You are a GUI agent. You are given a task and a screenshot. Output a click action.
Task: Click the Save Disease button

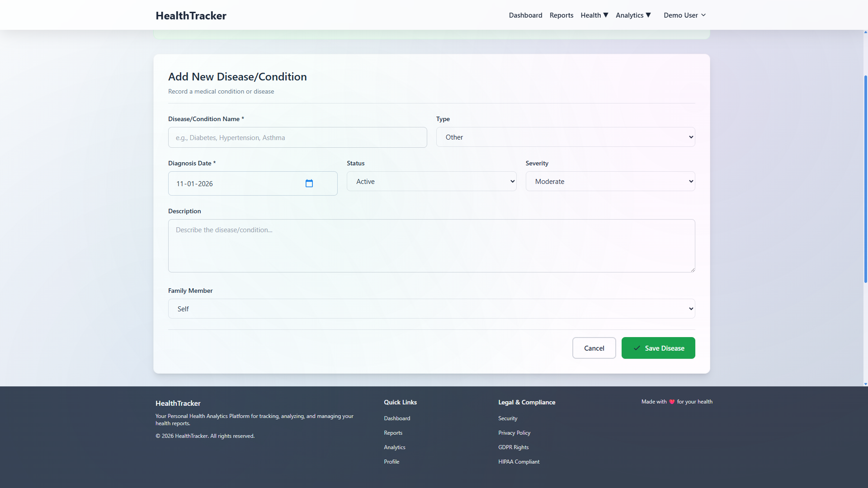tap(658, 348)
